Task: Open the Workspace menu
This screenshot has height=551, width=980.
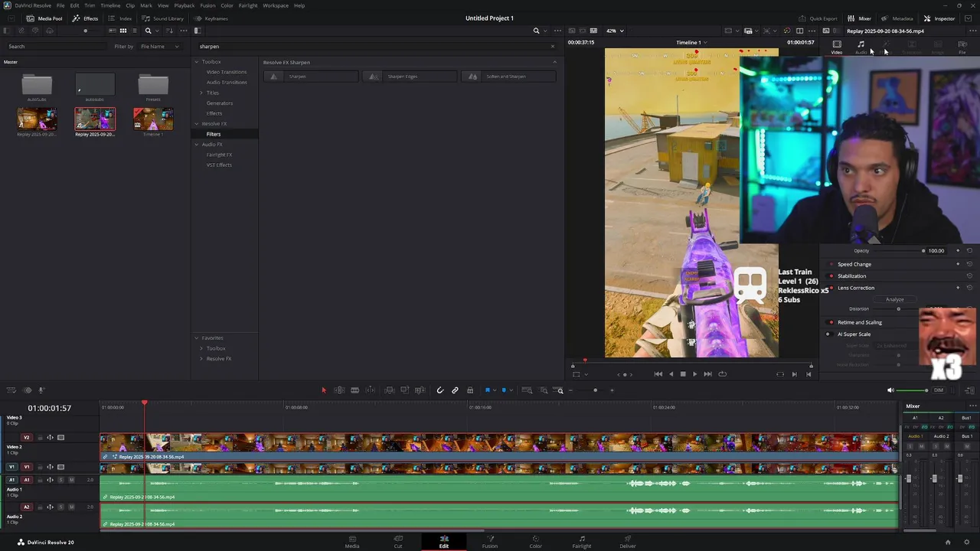Action: (x=276, y=5)
